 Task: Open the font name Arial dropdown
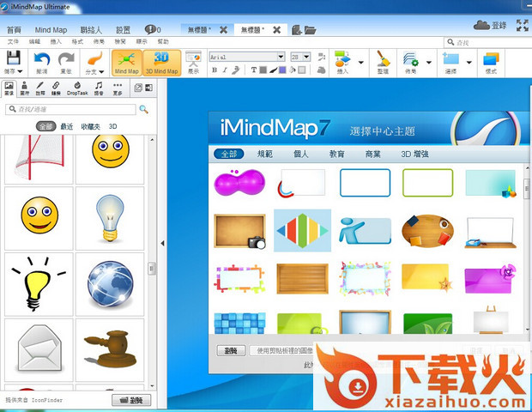(281, 57)
